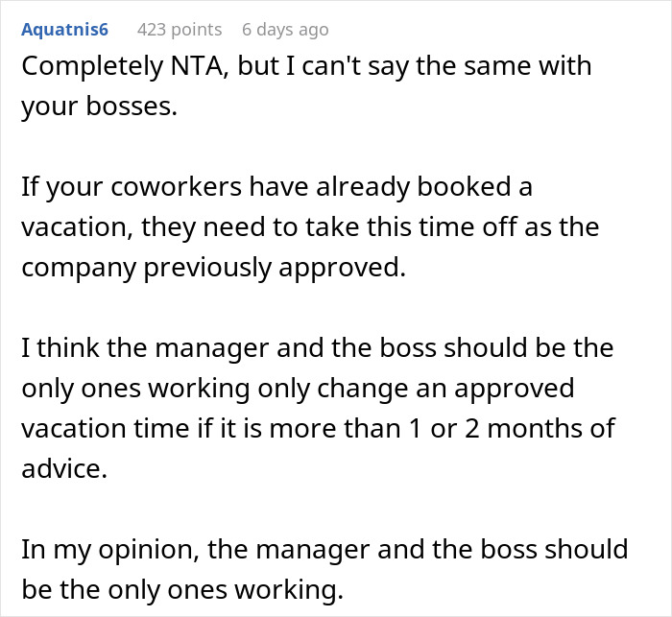
Task: Click the 6 days ago timestamp
Action: click(x=285, y=30)
